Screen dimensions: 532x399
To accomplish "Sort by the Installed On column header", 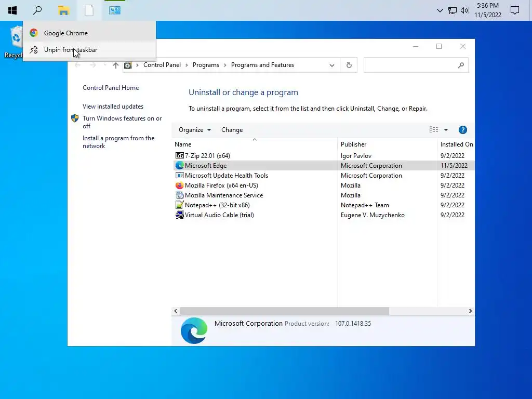I will point(456,144).
